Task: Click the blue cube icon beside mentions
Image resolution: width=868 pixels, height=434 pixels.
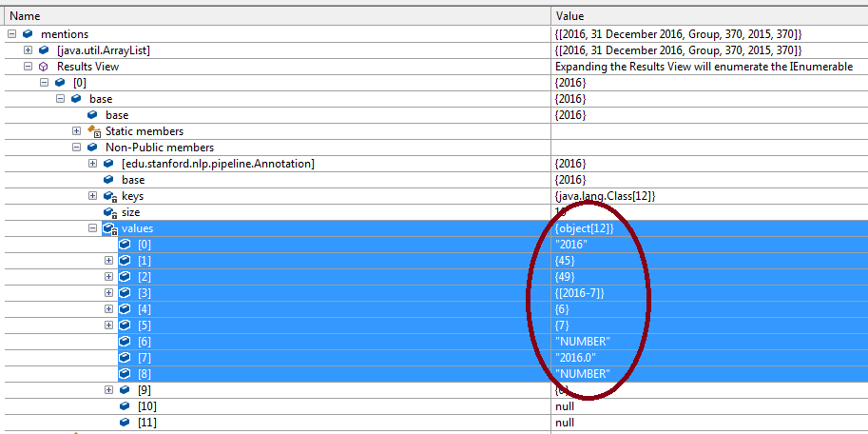Action: pos(28,34)
